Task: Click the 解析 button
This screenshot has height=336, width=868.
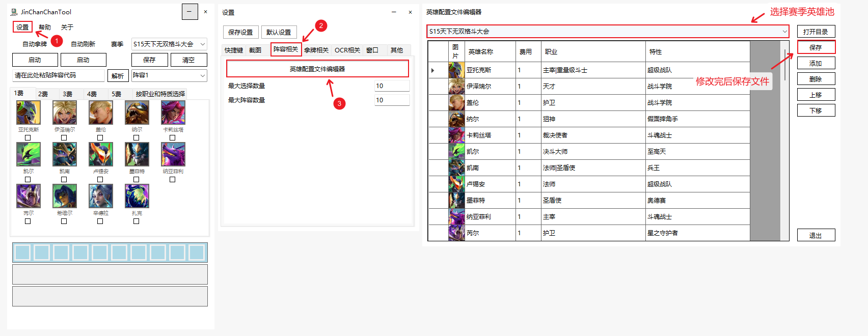Action: pyautogui.click(x=118, y=76)
